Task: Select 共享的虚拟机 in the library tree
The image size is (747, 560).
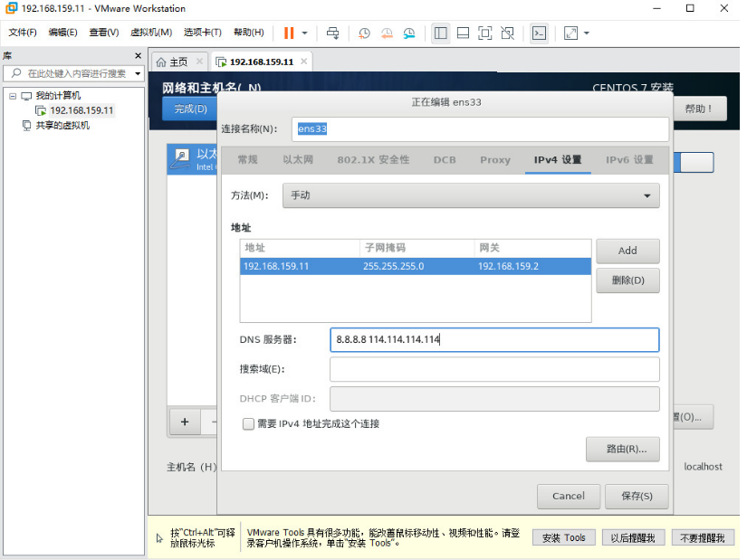Action: (62, 125)
